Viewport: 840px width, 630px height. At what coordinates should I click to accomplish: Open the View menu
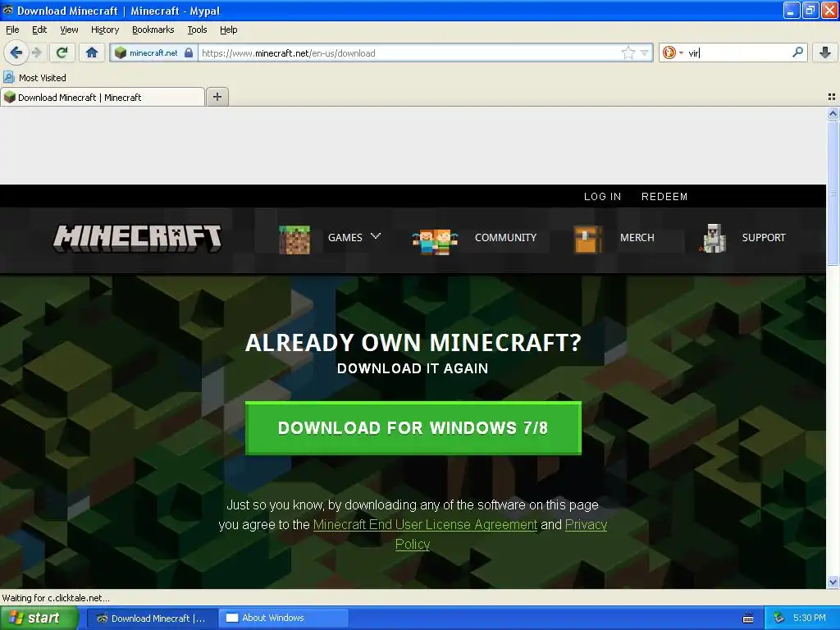click(69, 30)
